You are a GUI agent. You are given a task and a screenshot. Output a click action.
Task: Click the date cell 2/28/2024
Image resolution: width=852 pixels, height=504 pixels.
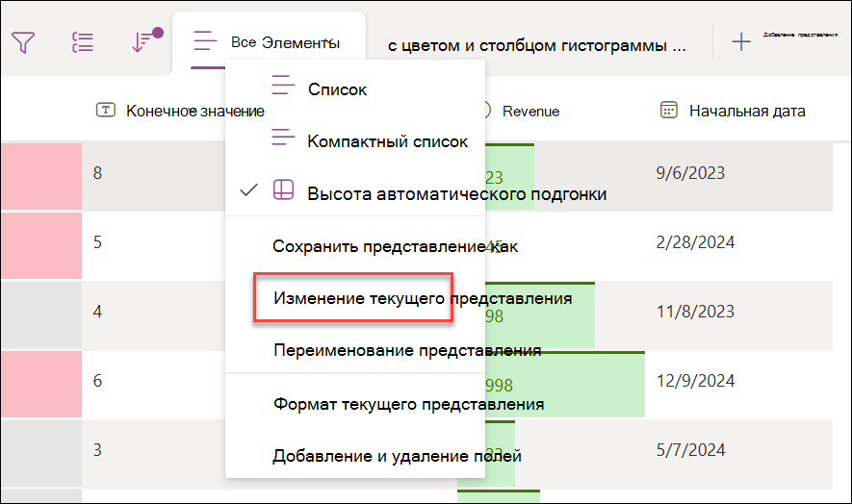pyautogui.click(x=695, y=241)
